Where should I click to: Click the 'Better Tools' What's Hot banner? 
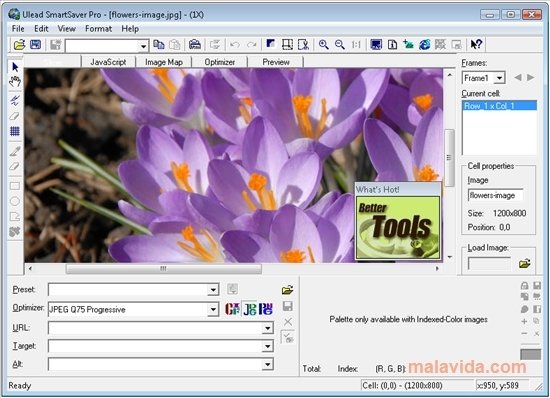(x=398, y=228)
